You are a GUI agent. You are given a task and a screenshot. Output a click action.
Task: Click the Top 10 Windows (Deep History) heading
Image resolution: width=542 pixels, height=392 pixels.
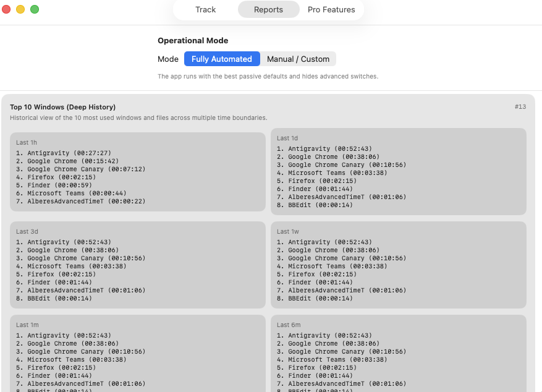click(x=62, y=107)
